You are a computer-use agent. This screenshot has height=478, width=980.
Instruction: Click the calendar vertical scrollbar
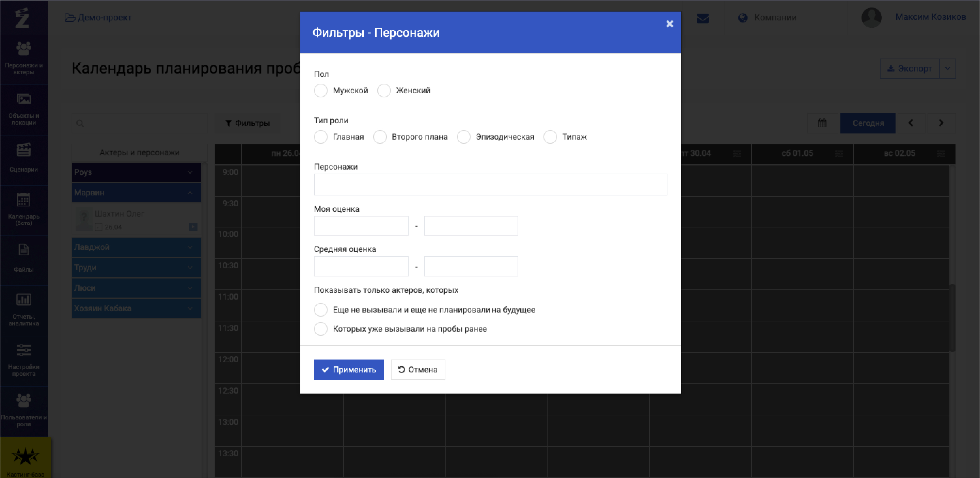point(953,318)
